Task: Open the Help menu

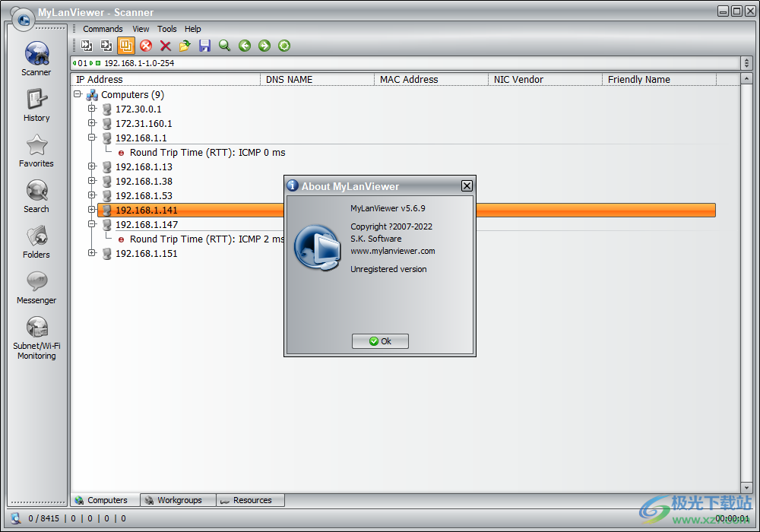Action: point(192,29)
